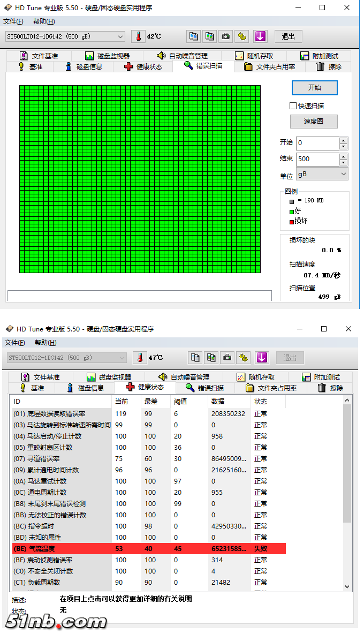Click the copy screenshot icon in the 47°C window

(211, 357)
